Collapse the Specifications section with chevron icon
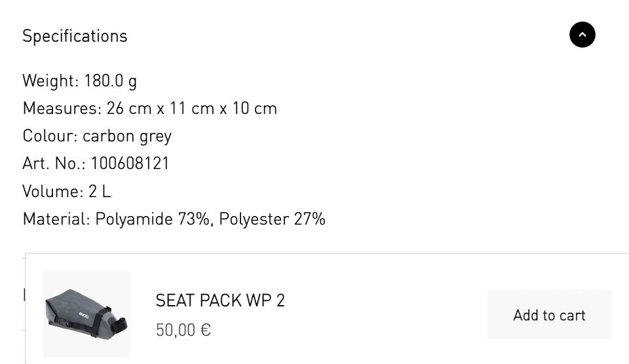 click(582, 35)
